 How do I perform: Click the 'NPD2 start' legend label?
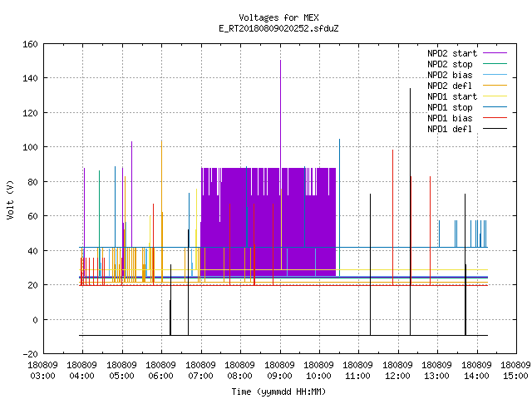click(x=452, y=53)
